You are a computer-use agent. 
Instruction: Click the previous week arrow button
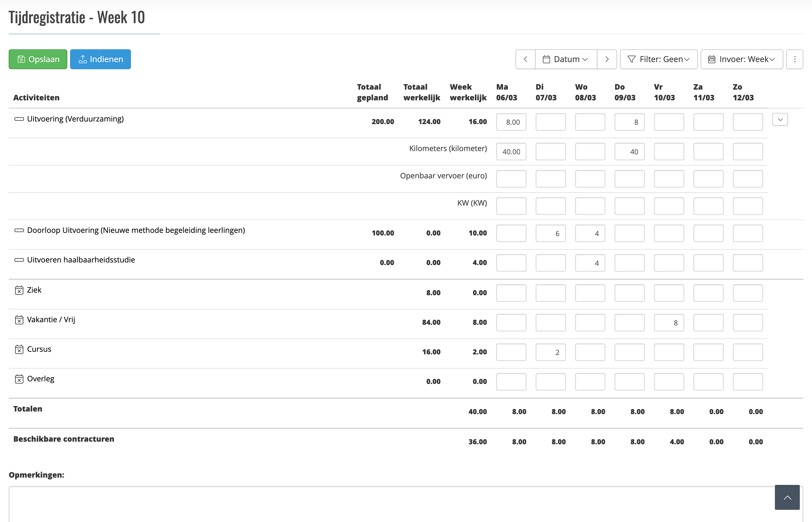point(525,59)
